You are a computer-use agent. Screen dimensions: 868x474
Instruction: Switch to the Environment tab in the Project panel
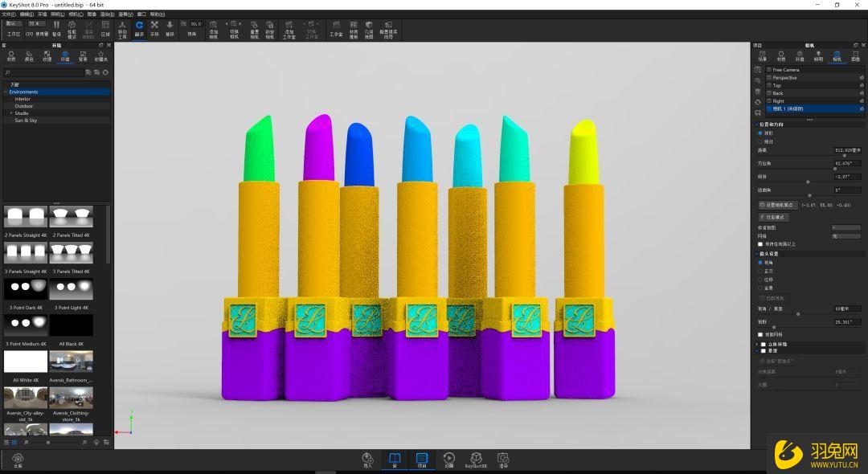(x=800, y=56)
